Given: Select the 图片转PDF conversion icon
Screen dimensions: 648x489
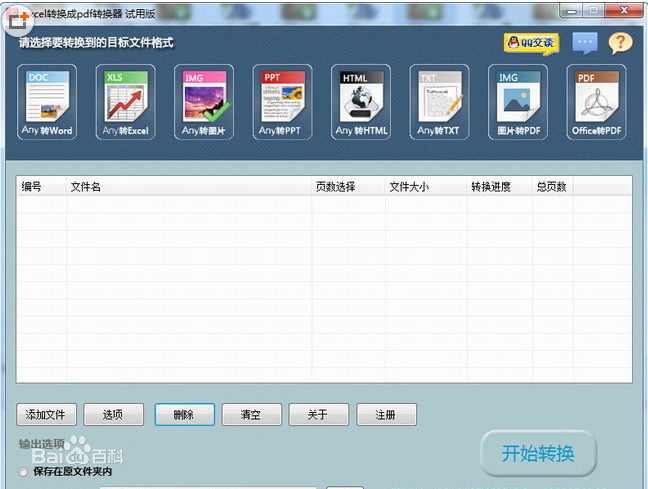Looking at the screenshot, I should tap(517, 102).
